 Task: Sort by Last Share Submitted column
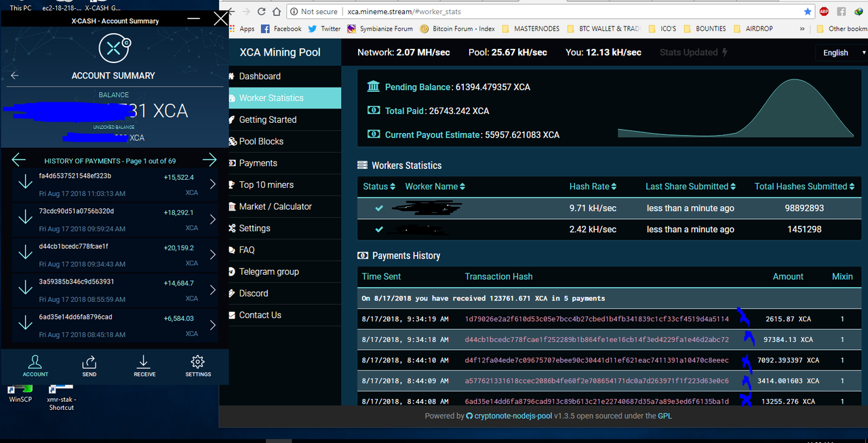[x=691, y=187]
